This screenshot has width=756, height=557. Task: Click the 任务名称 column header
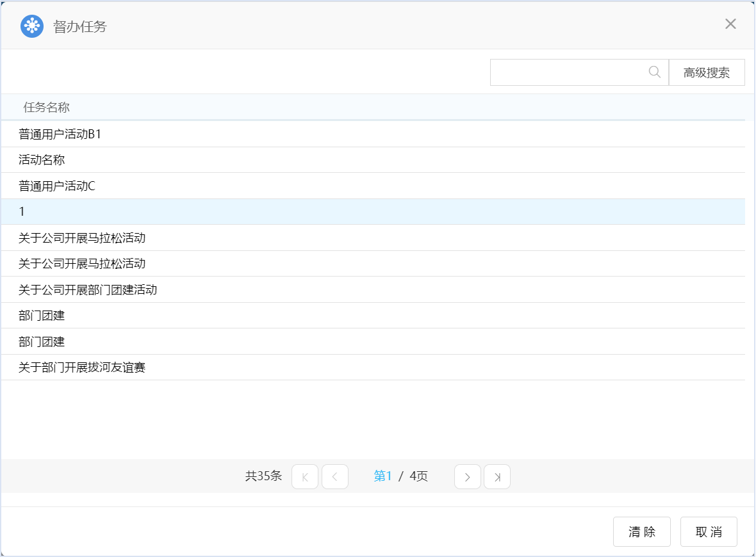coord(47,107)
